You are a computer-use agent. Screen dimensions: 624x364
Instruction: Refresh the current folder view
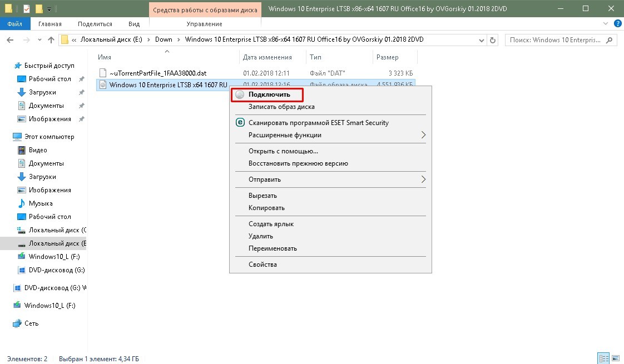(x=493, y=40)
